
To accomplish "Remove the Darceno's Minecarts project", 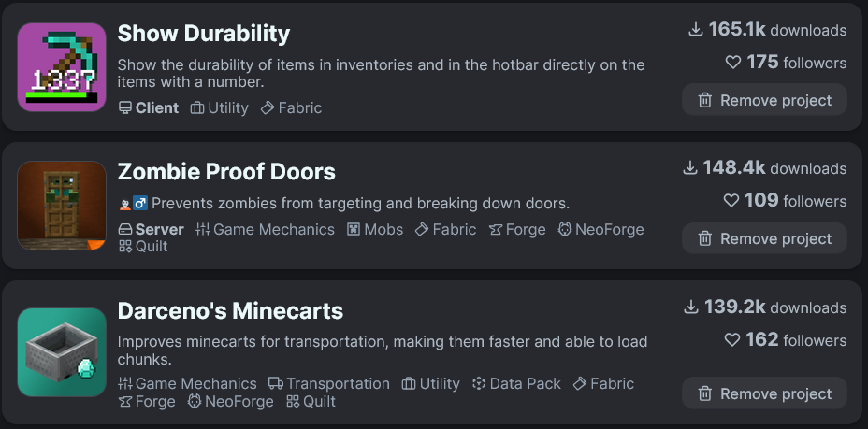I will (x=764, y=393).
